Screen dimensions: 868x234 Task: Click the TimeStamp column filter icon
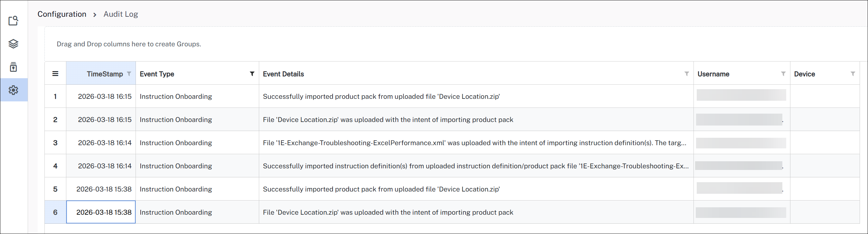point(129,74)
